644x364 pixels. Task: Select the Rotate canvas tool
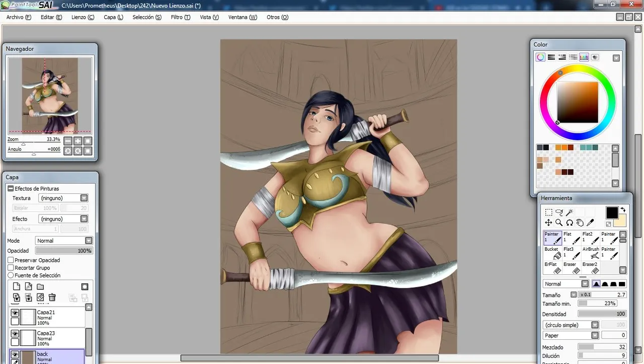pos(570,223)
